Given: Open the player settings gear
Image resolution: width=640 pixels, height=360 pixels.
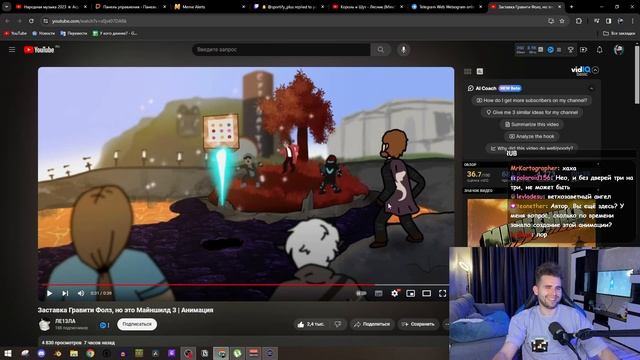Looking at the screenshot, I should pos(395,293).
